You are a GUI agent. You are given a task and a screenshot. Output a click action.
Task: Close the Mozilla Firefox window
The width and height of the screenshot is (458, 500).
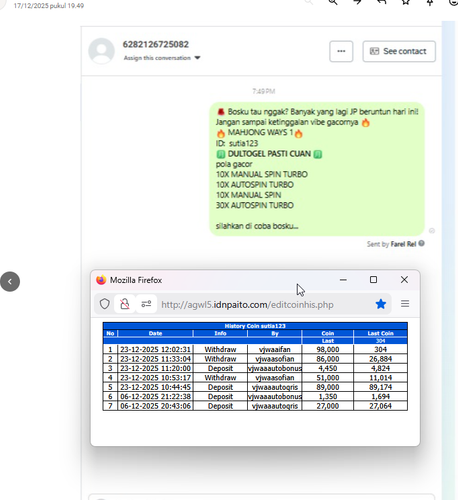[x=404, y=280]
